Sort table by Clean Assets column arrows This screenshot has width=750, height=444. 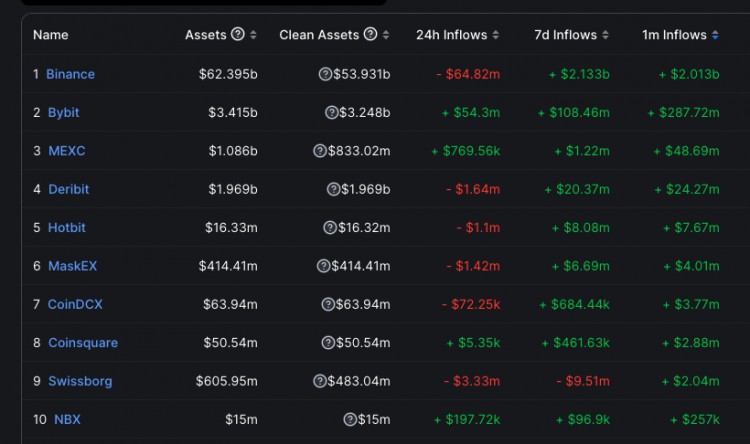[x=387, y=35]
